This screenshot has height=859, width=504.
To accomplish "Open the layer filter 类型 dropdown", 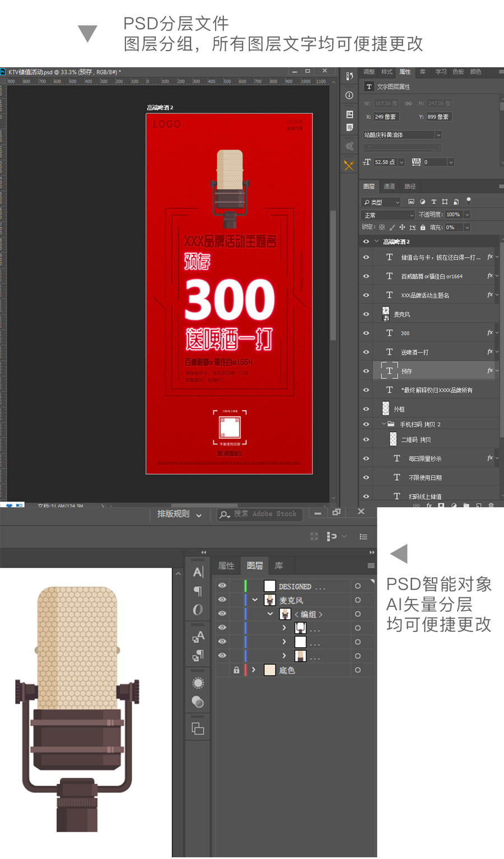I will click(381, 202).
